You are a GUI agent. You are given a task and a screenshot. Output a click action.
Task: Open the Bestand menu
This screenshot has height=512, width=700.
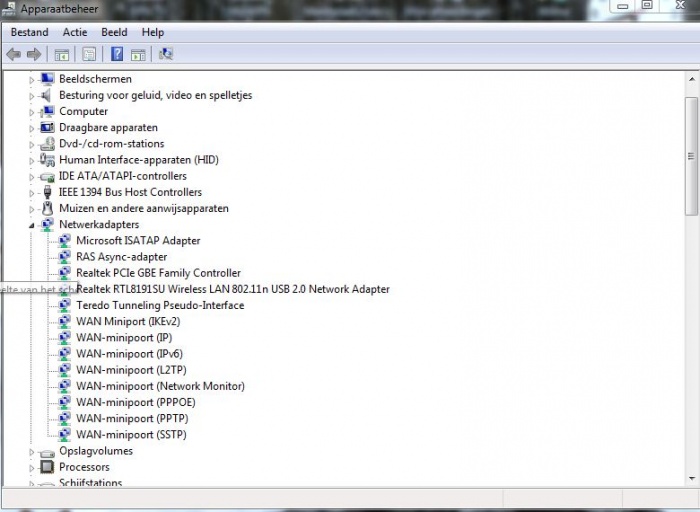point(29,32)
